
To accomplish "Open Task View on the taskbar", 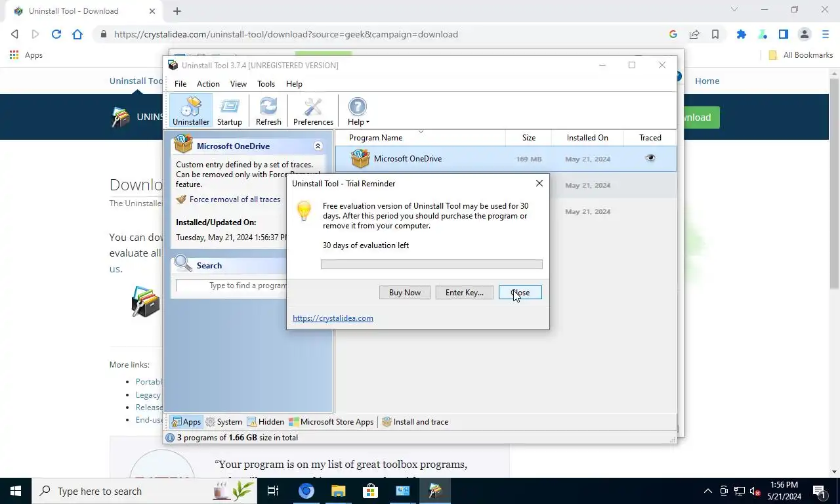I will tap(273, 491).
